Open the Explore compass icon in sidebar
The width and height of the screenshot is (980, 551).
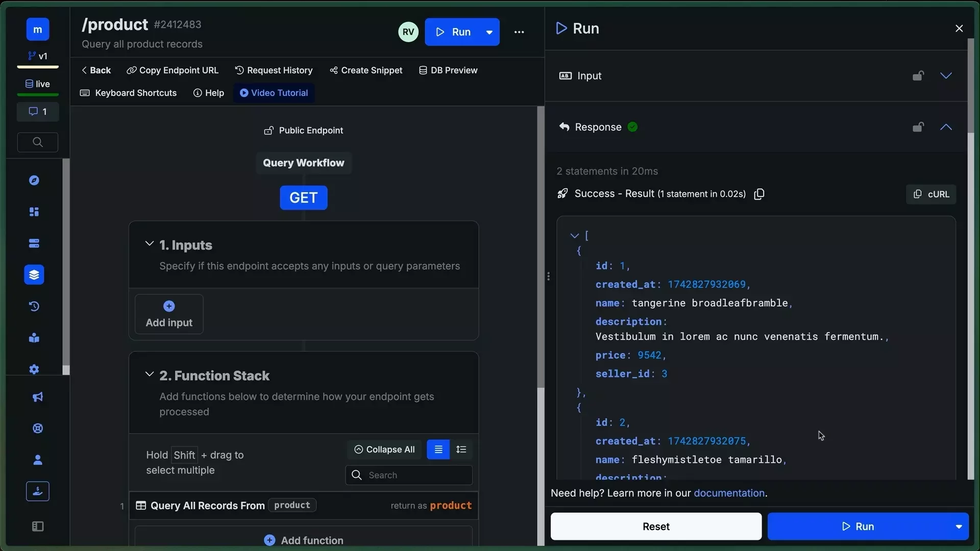pyautogui.click(x=34, y=180)
